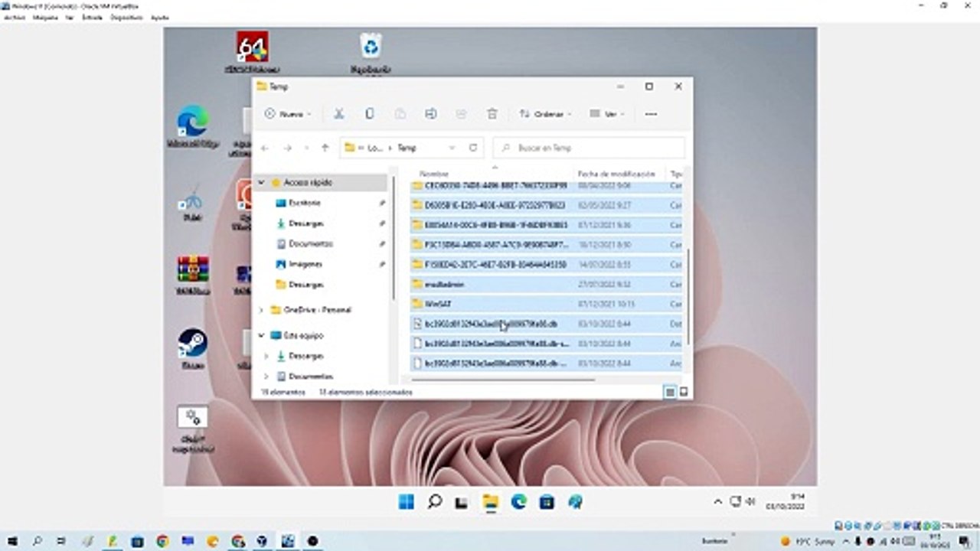This screenshot has height=551, width=980.
Task: Expand the address bar history chevron
Action: 452,148
